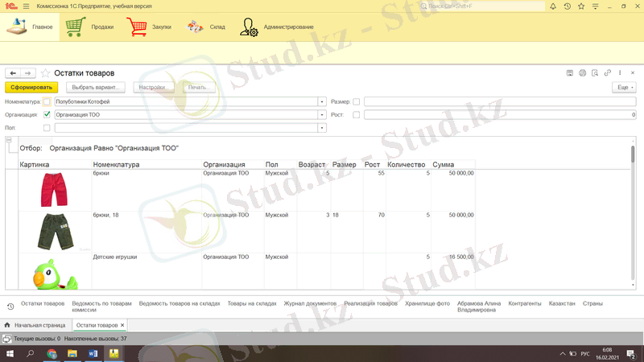Open the main hamburger menu

27,6
